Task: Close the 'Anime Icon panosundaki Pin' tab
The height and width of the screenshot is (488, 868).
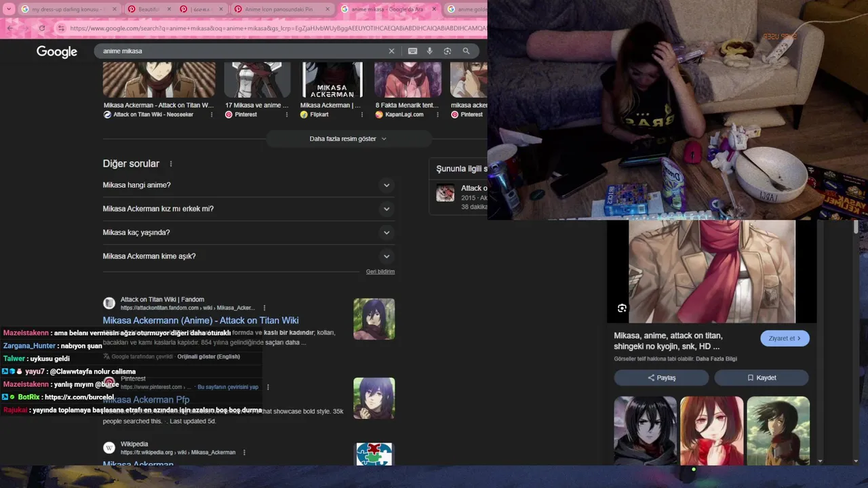Action: 328,9
